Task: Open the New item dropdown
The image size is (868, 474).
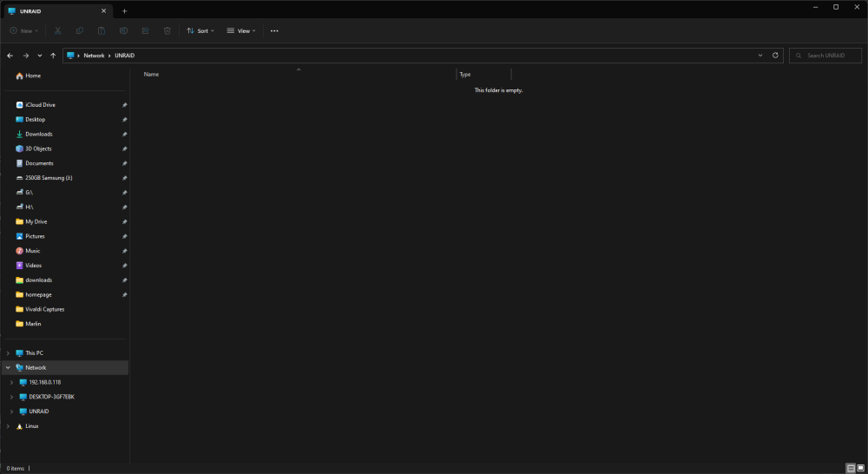Action: 24,31
